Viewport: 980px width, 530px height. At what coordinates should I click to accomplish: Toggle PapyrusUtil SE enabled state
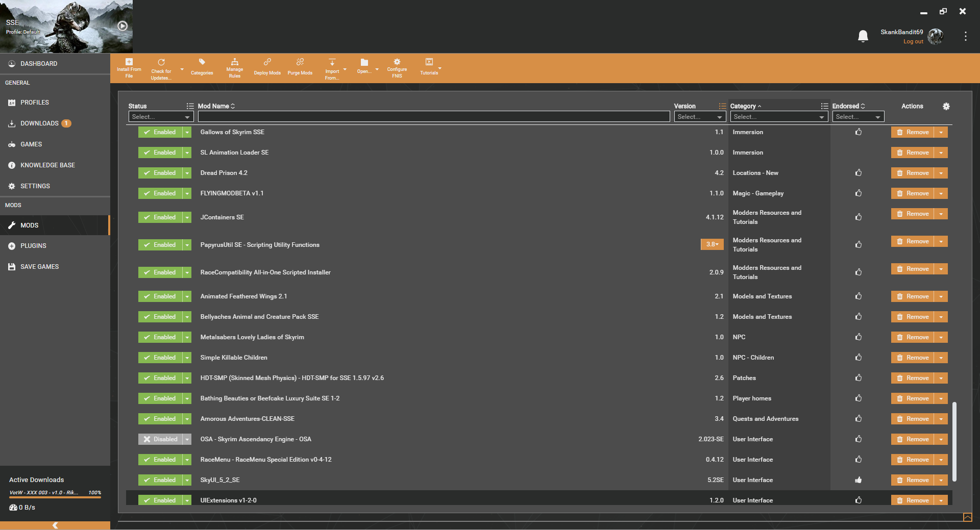(x=160, y=245)
